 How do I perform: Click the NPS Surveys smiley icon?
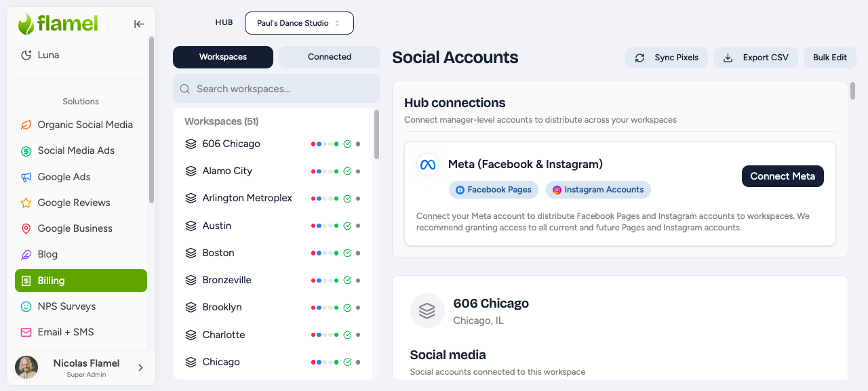coord(26,306)
